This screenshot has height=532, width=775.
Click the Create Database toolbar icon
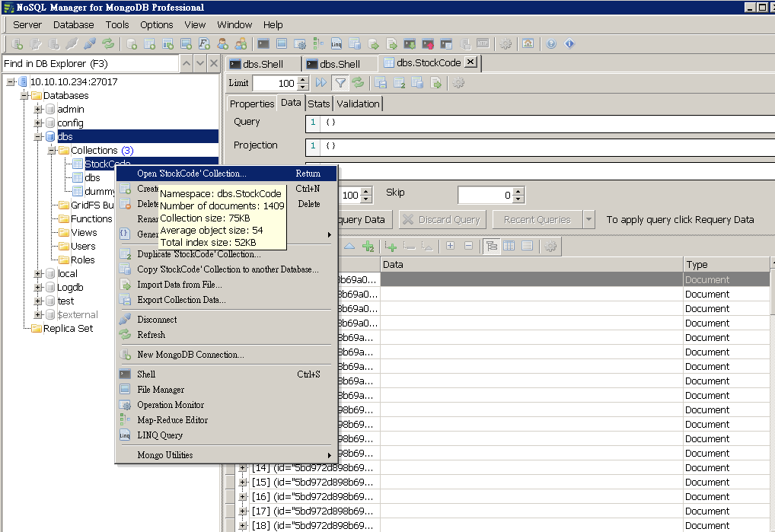tap(132, 44)
